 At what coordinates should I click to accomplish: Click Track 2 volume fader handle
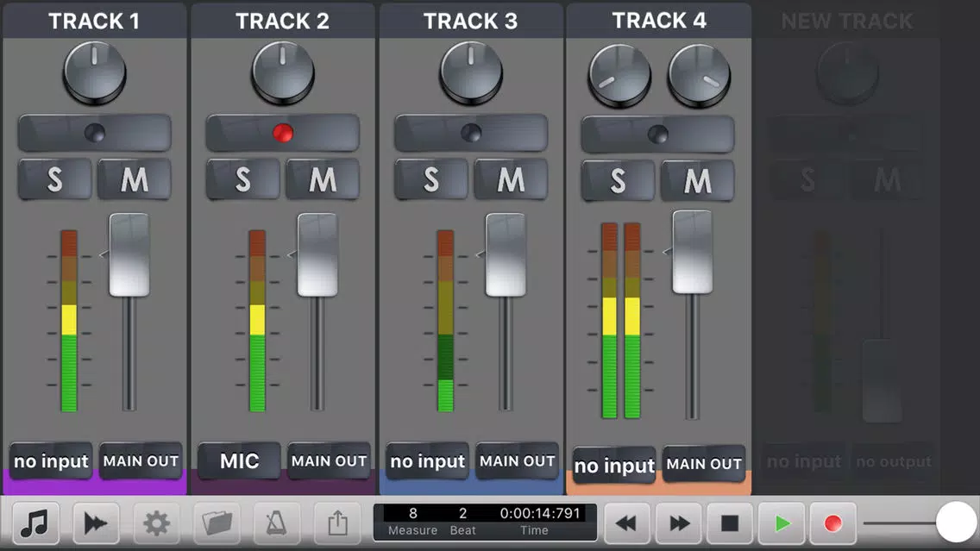pos(317,255)
